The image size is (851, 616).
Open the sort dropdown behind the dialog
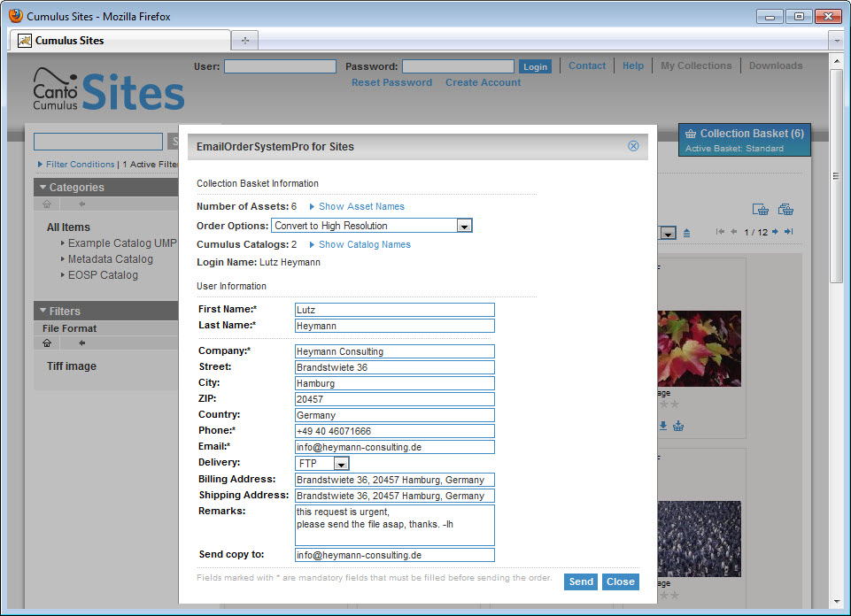668,233
